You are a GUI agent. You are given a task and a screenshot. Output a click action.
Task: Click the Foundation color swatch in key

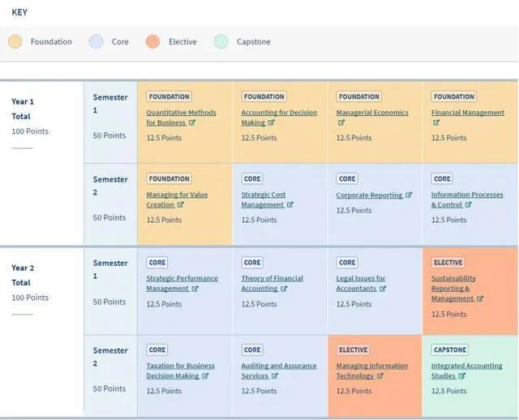tap(15, 41)
